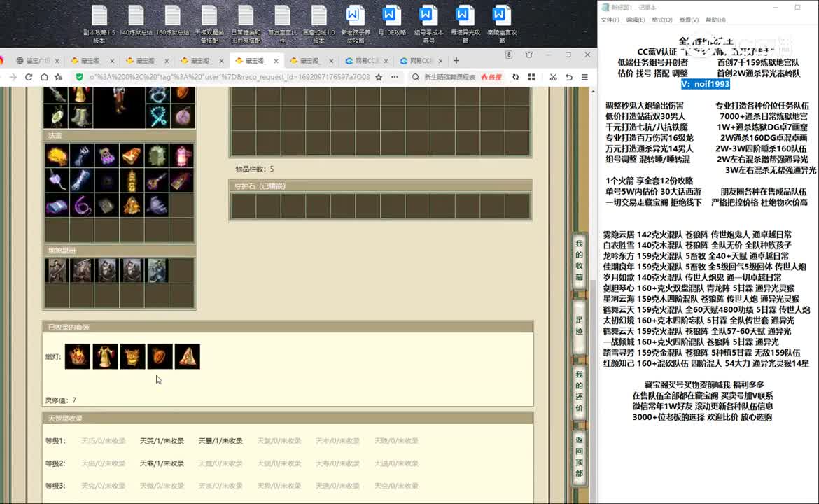Click 天罪/1/未收录 entry

pos(162,463)
